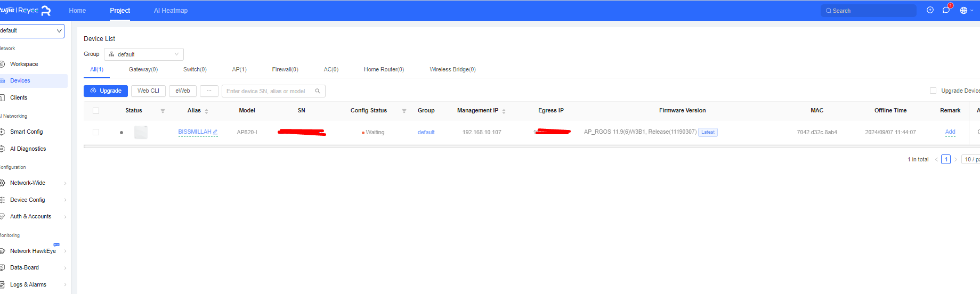Click the Config Status filter icon
The width and height of the screenshot is (980, 294).
coord(404,111)
